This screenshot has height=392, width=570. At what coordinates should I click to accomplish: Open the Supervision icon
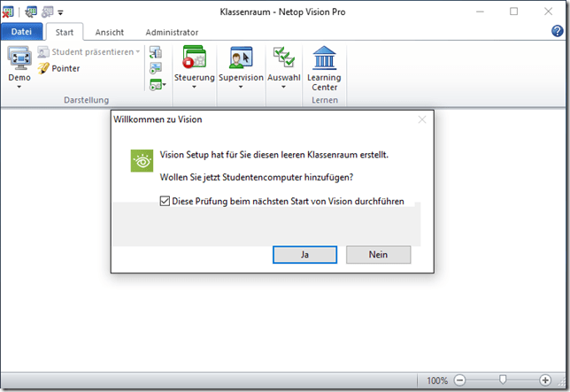tap(241, 58)
